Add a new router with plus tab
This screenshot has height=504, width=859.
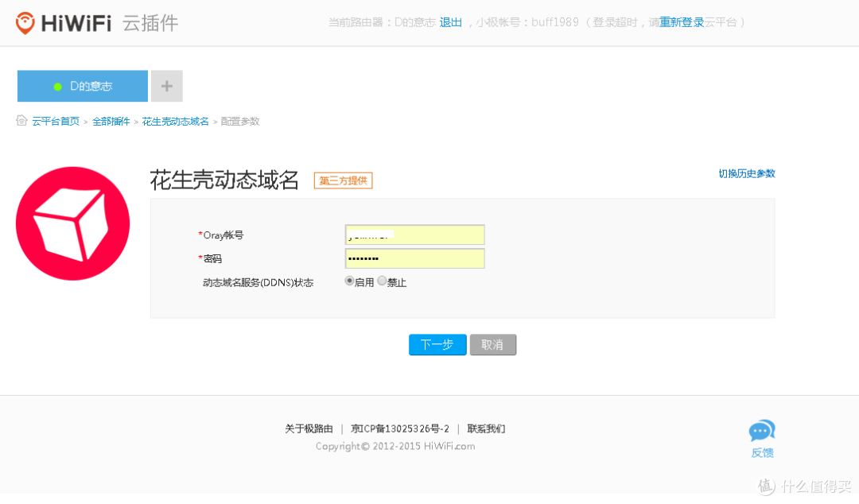click(x=166, y=86)
